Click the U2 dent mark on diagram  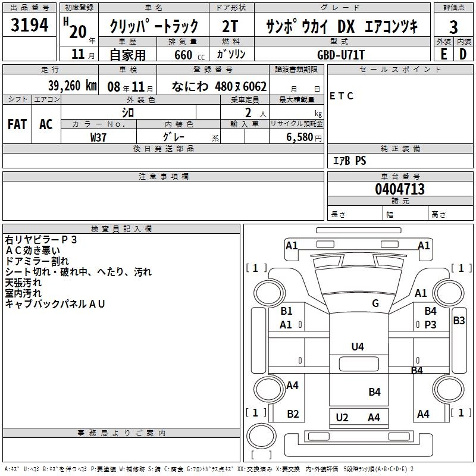click(342, 418)
